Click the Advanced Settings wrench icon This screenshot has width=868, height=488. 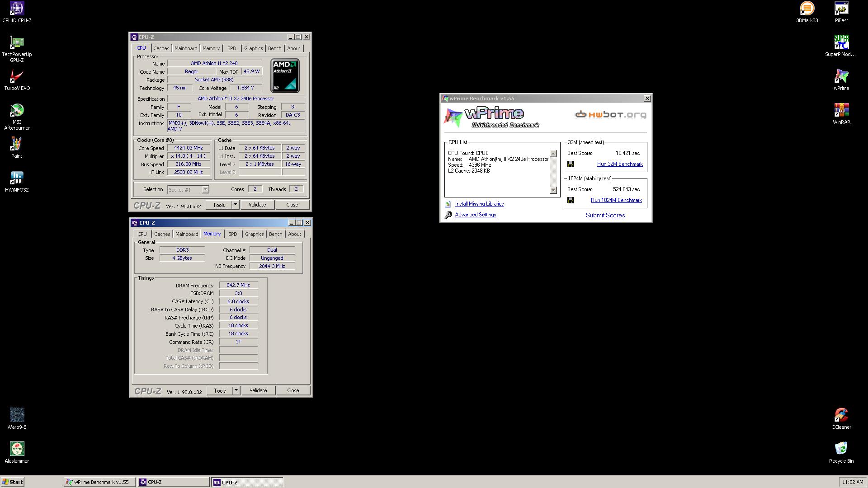(448, 215)
